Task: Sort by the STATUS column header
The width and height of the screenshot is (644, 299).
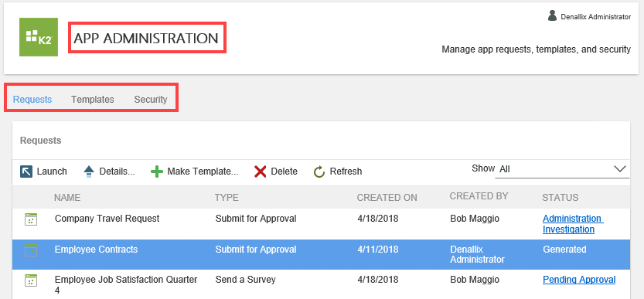Action: [561, 198]
